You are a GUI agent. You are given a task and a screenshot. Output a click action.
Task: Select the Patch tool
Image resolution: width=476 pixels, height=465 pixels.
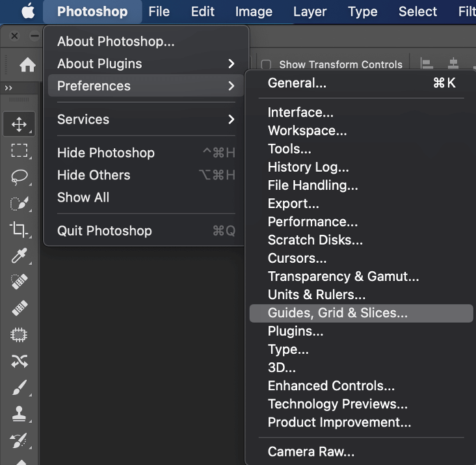click(19, 335)
